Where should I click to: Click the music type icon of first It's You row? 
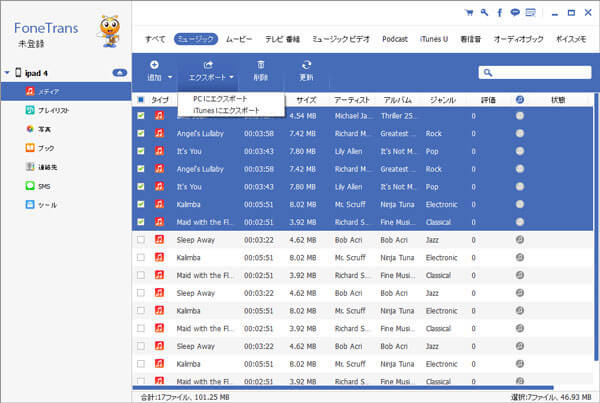coord(159,151)
